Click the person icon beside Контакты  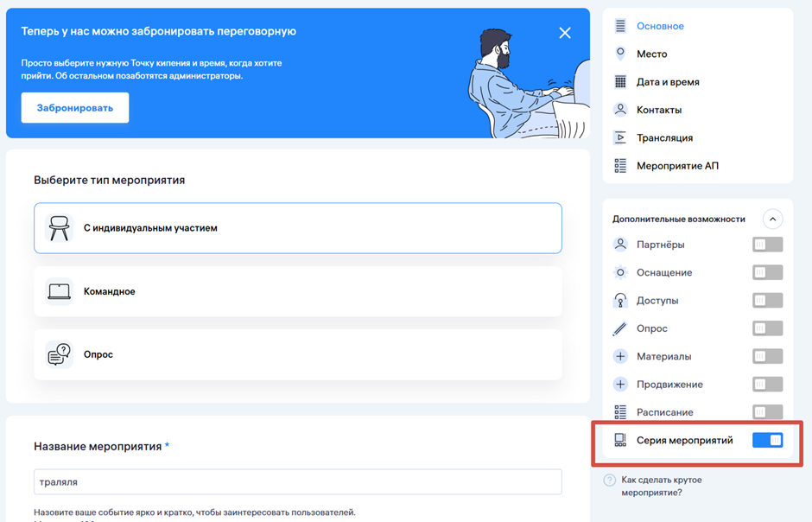pyautogui.click(x=620, y=110)
